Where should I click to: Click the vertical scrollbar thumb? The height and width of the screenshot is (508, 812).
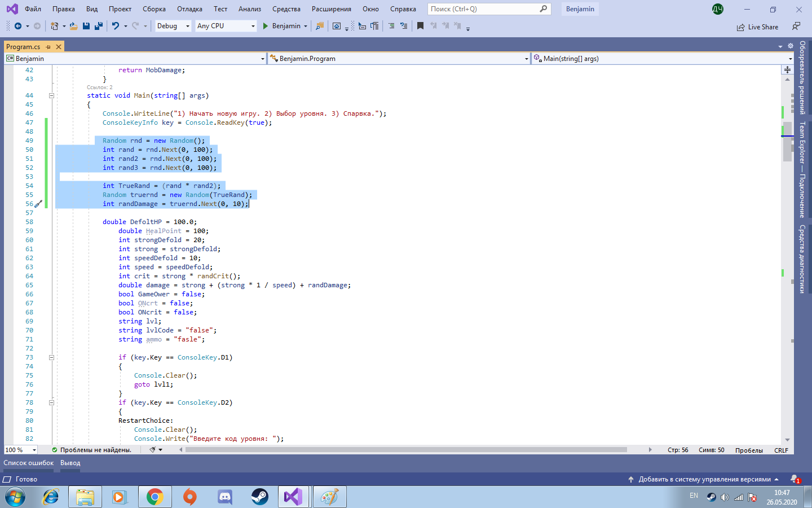[787, 141]
